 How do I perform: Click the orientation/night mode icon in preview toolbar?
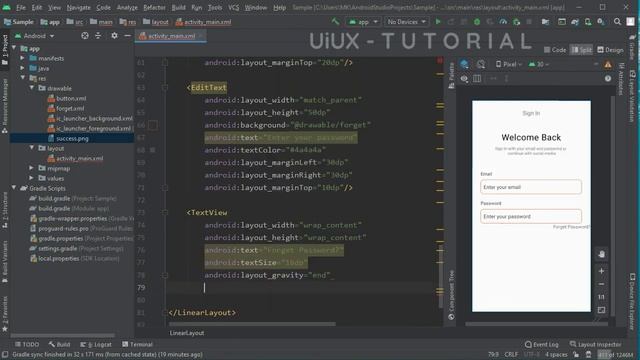click(x=481, y=64)
